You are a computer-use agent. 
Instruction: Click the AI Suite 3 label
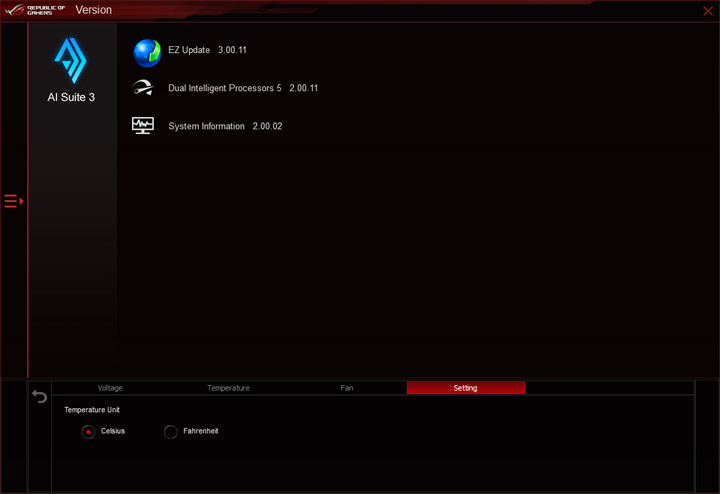tap(71, 97)
